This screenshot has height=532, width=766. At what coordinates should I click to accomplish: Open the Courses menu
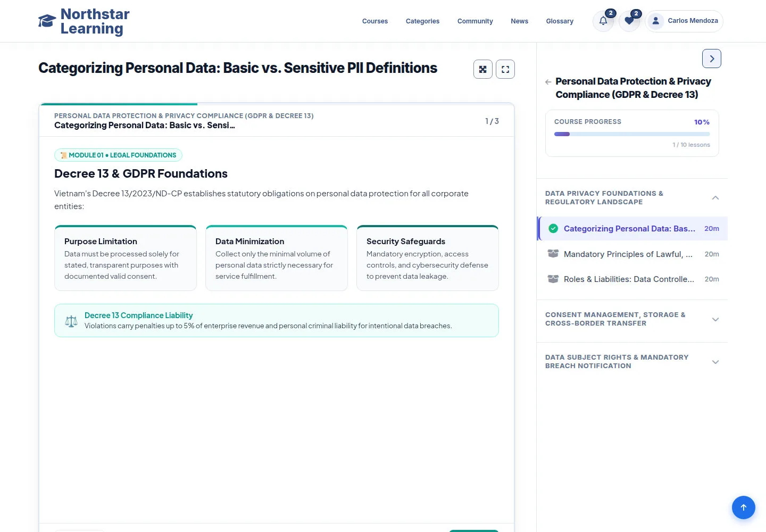click(375, 21)
